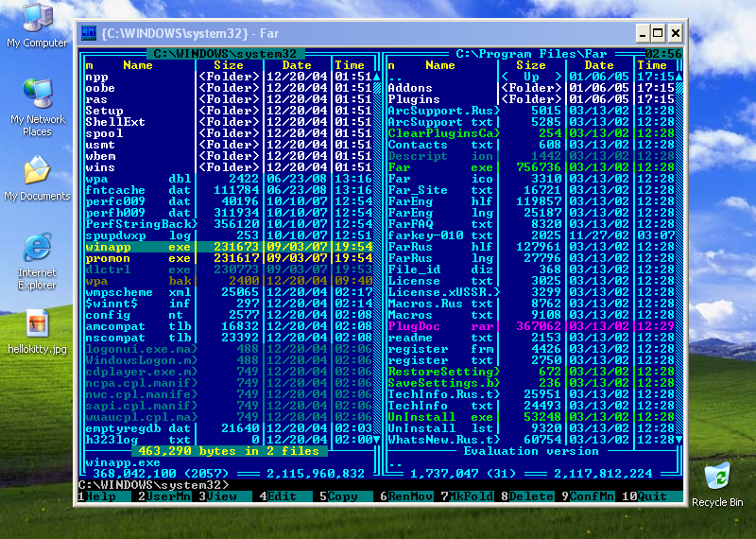This screenshot has height=539, width=756.
Task: Select farkey-010 txt file
Action: point(531,235)
